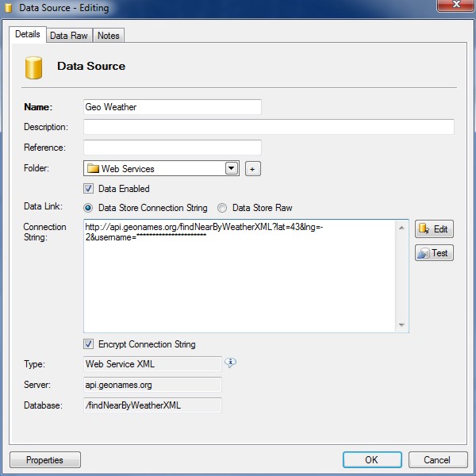Click into the Name text field
The height and width of the screenshot is (476, 476).
coord(172,107)
